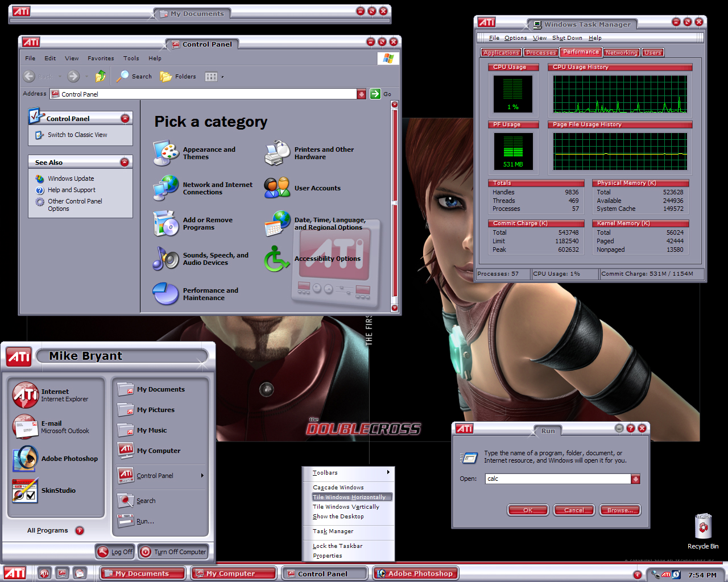Open My Music from the Start menu
The height and width of the screenshot is (582, 728).
coord(160,430)
